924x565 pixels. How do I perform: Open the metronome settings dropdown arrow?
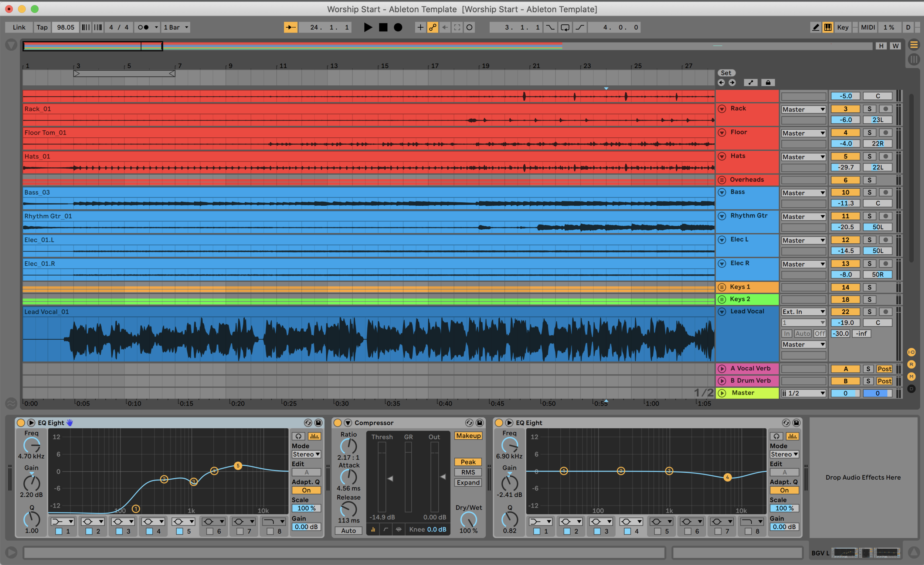[x=156, y=27]
